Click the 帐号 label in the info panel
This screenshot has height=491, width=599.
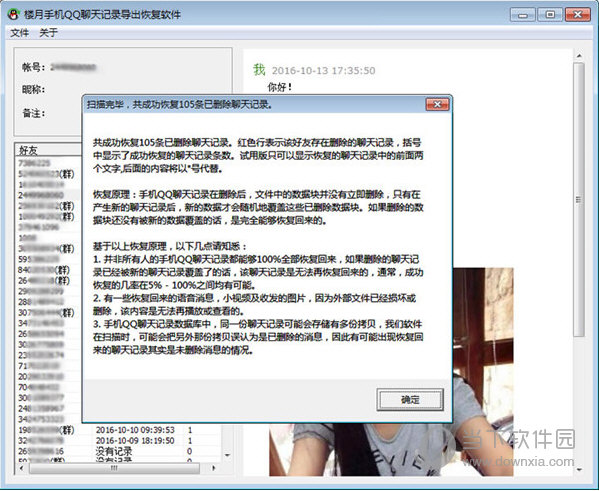33,67
